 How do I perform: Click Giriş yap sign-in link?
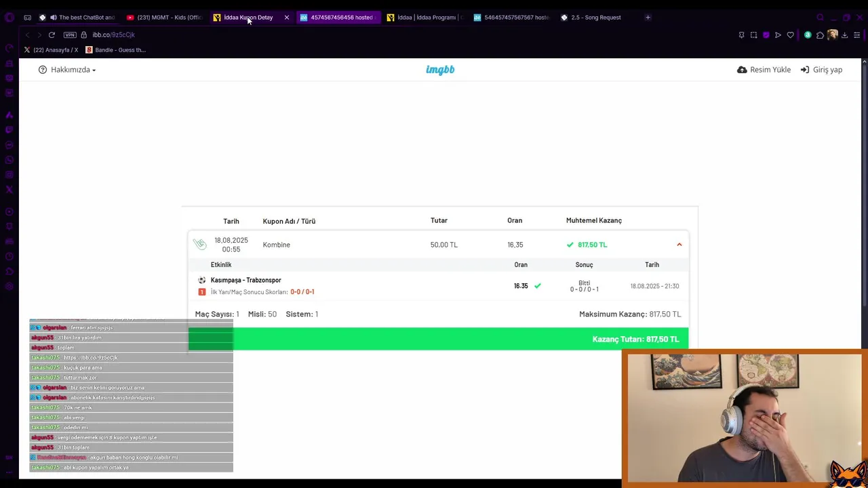tap(821, 70)
